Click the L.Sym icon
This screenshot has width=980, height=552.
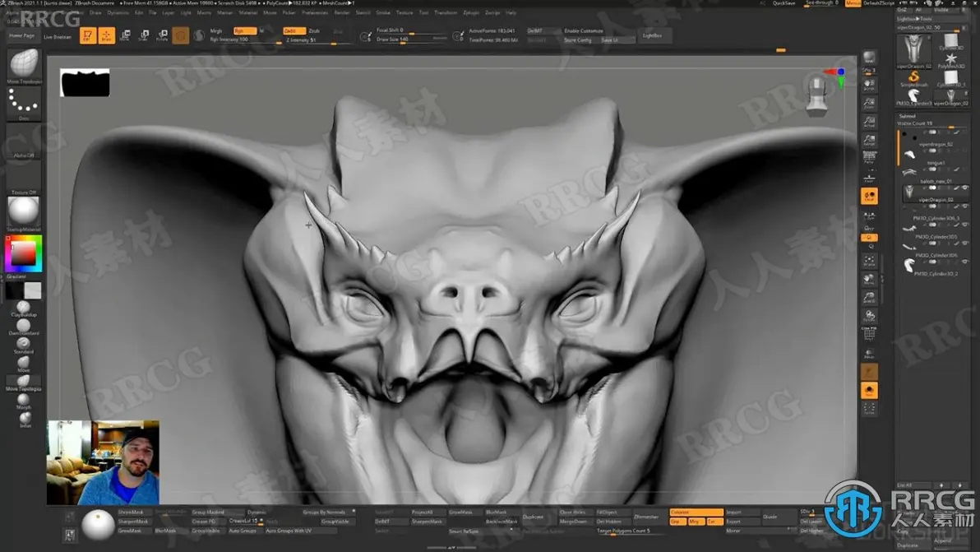[x=869, y=216]
